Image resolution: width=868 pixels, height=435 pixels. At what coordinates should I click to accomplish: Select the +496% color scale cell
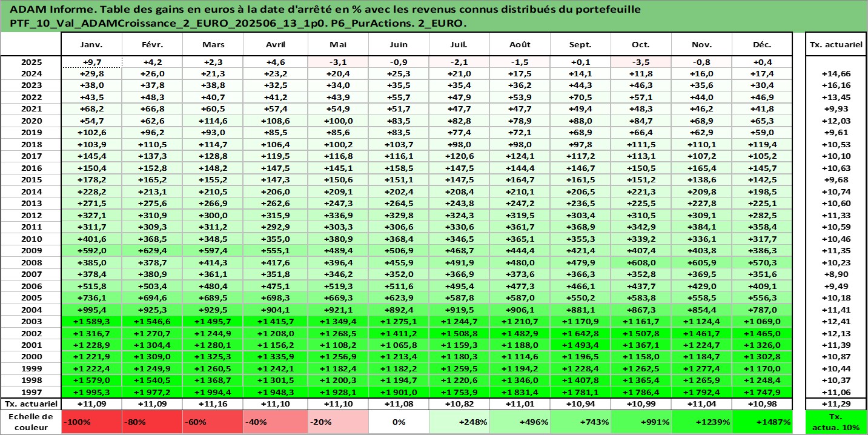(520, 422)
